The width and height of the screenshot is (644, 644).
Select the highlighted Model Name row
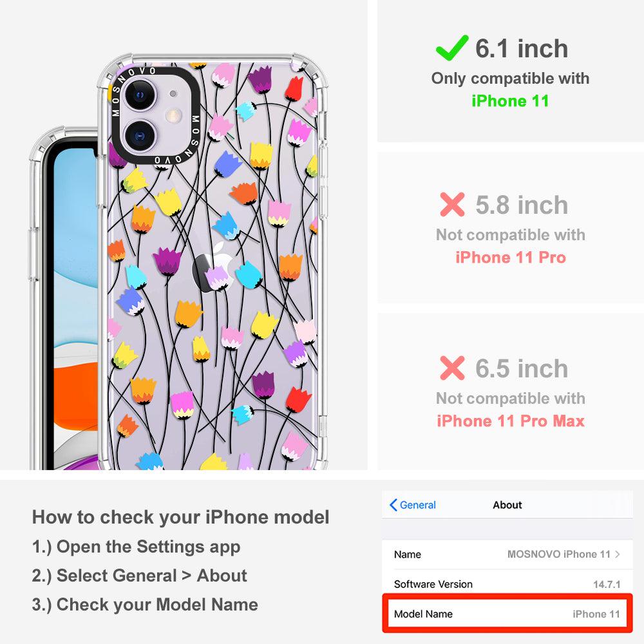(507, 614)
